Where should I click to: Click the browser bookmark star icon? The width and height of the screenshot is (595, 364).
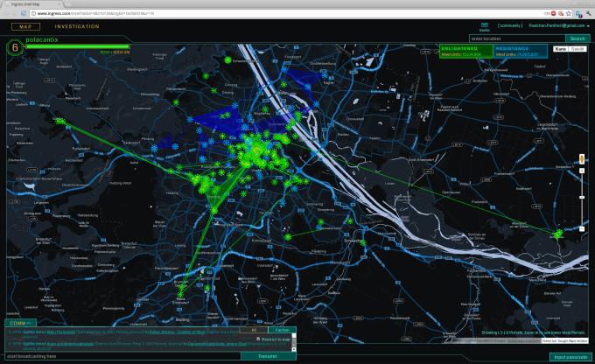(568, 13)
